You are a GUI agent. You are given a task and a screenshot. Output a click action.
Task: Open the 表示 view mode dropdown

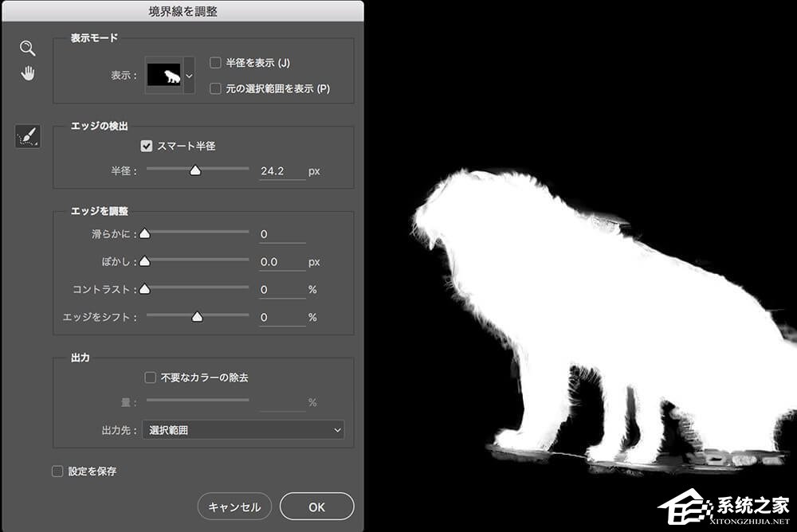point(188,76)
